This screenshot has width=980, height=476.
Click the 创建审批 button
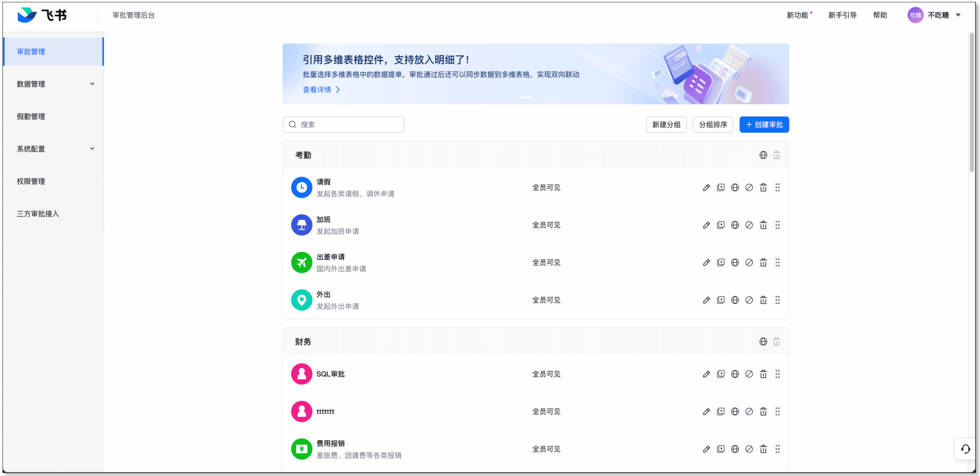pyautogui.click(x=764, y=125)
